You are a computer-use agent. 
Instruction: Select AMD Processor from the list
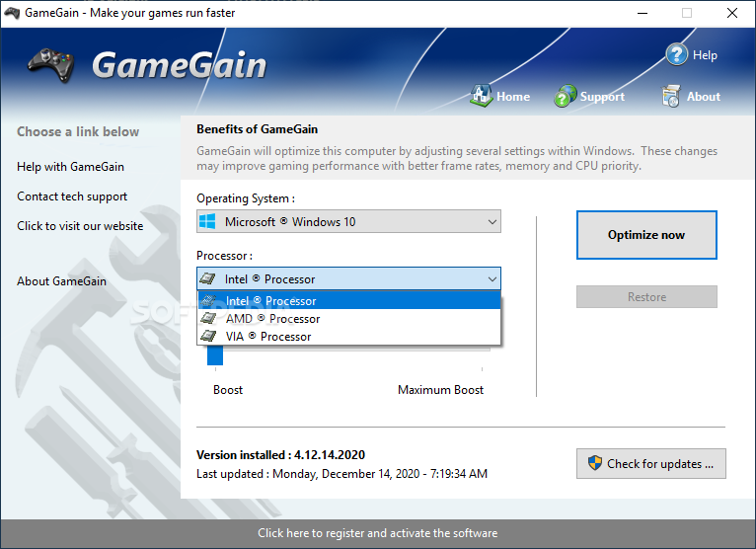click(x=349, y=318)
